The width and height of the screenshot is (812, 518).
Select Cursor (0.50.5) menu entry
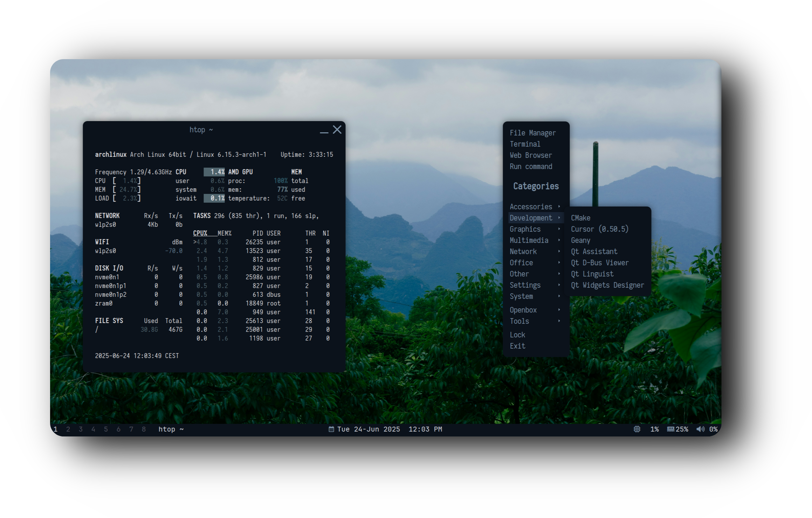click(x=599, y=229)
